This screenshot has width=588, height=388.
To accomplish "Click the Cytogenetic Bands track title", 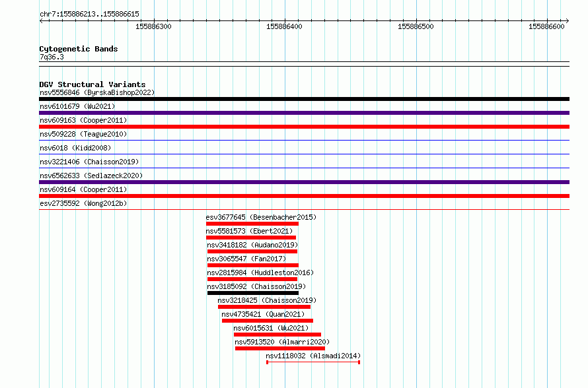I will tap(79, 49).
